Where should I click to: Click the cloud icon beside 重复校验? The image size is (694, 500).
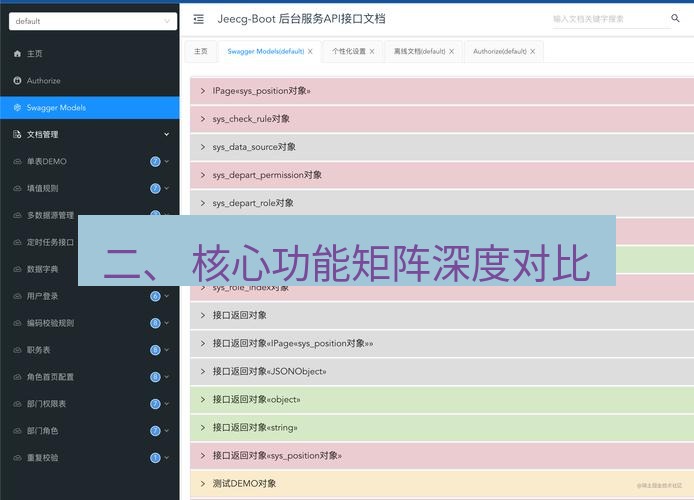(x=17, y=458)
